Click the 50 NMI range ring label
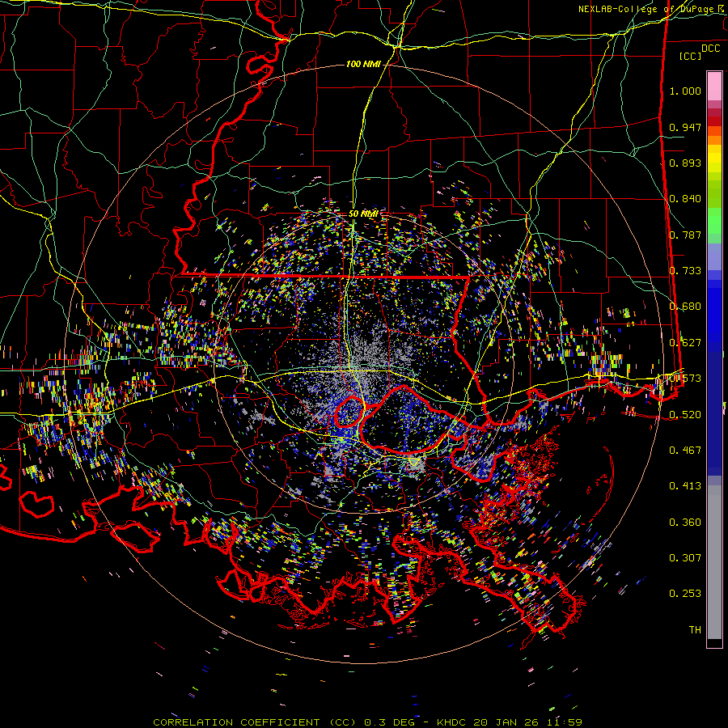 point(363,214)
